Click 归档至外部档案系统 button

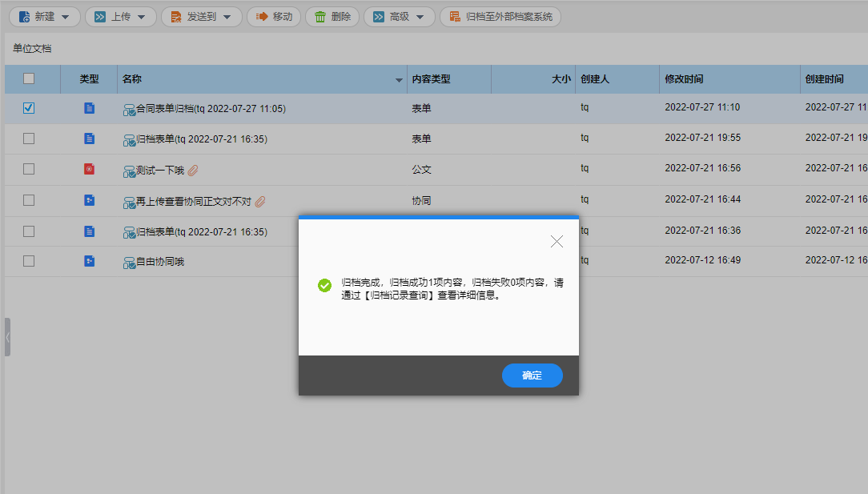point(500,17)
